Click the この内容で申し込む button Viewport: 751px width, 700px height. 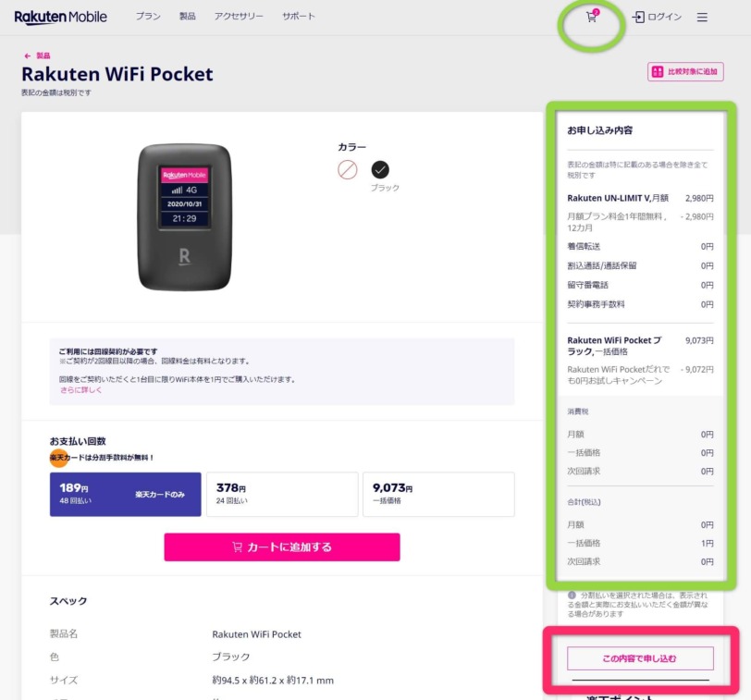click(640, 658)
